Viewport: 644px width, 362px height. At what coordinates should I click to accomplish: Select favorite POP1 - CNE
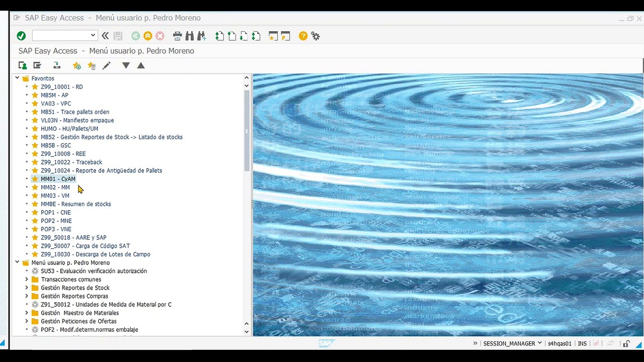56,212
